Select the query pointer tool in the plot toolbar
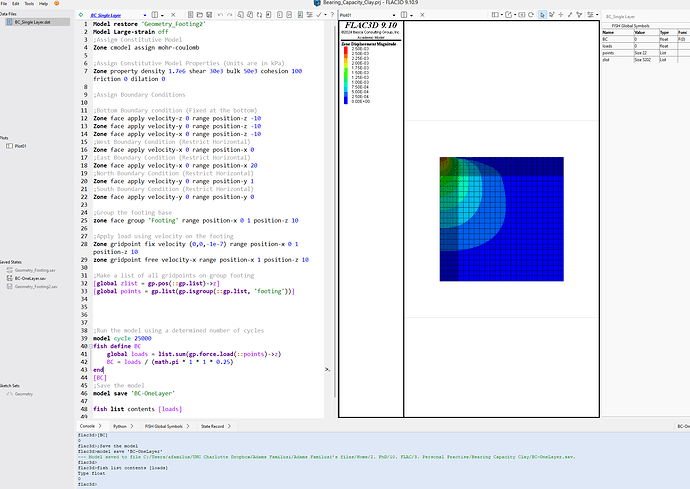Image resolution: width=690 pixels, height=489 pixels. coord(552,15)
